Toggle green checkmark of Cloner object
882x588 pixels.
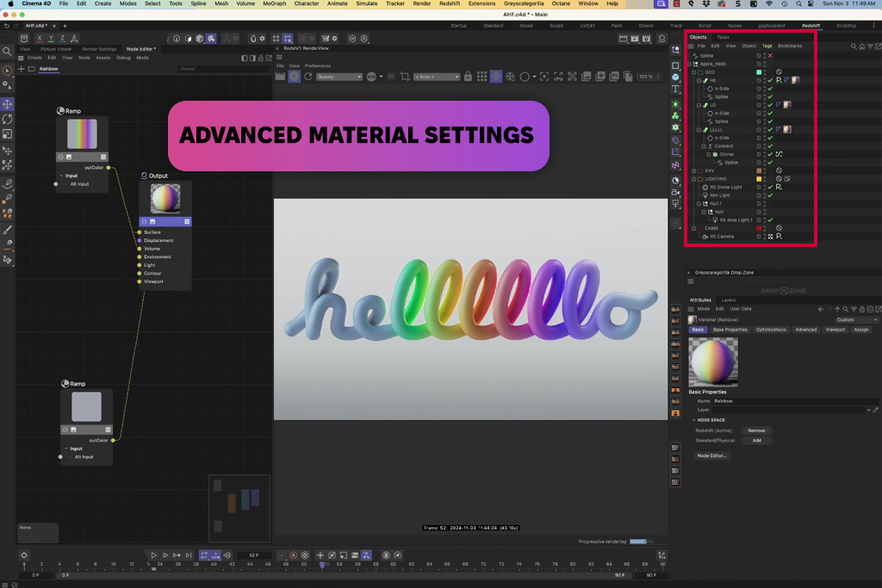(770, 155)
